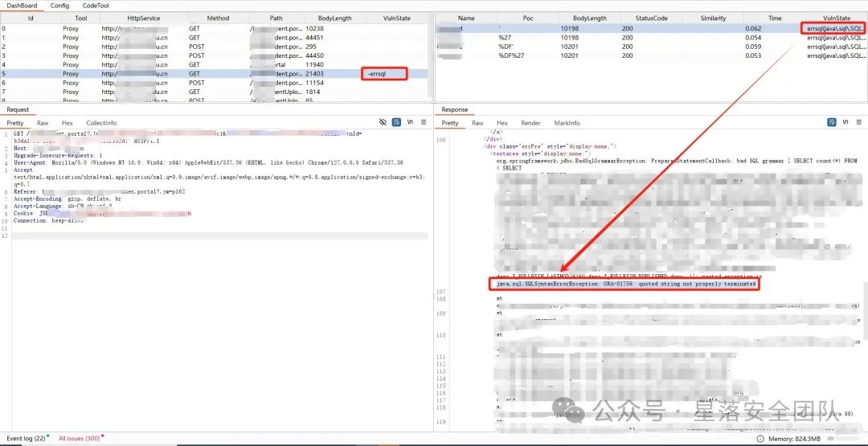This screenshot has width=868, height=446.
Task: Sort by the HttpService column header
Action: click(x=143, y=18)
